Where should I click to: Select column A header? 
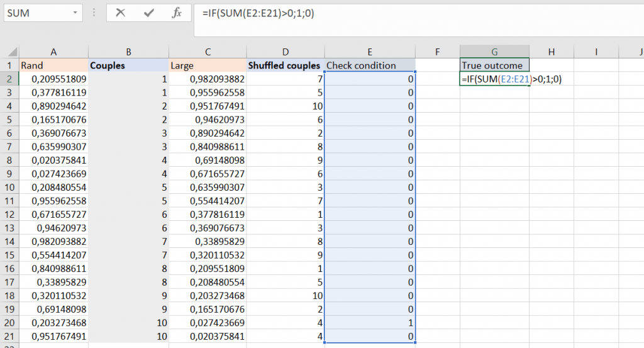pyautogui.click(x=53, y=52)
